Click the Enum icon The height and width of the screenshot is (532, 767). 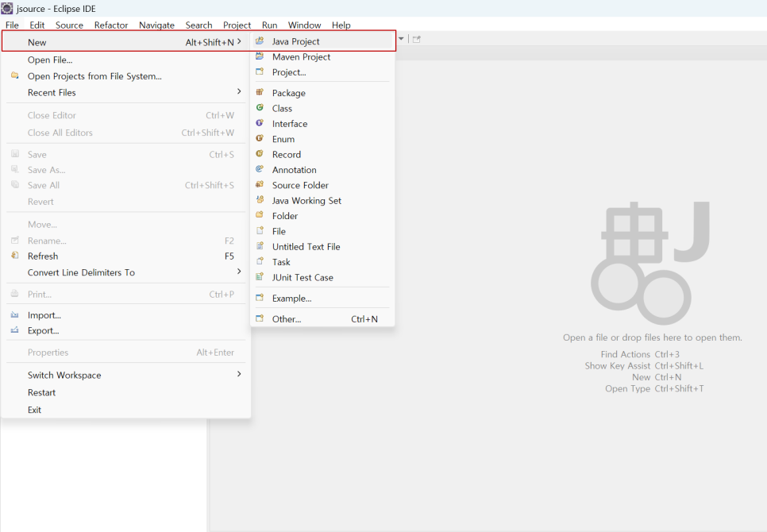click(x=260, y=138)
